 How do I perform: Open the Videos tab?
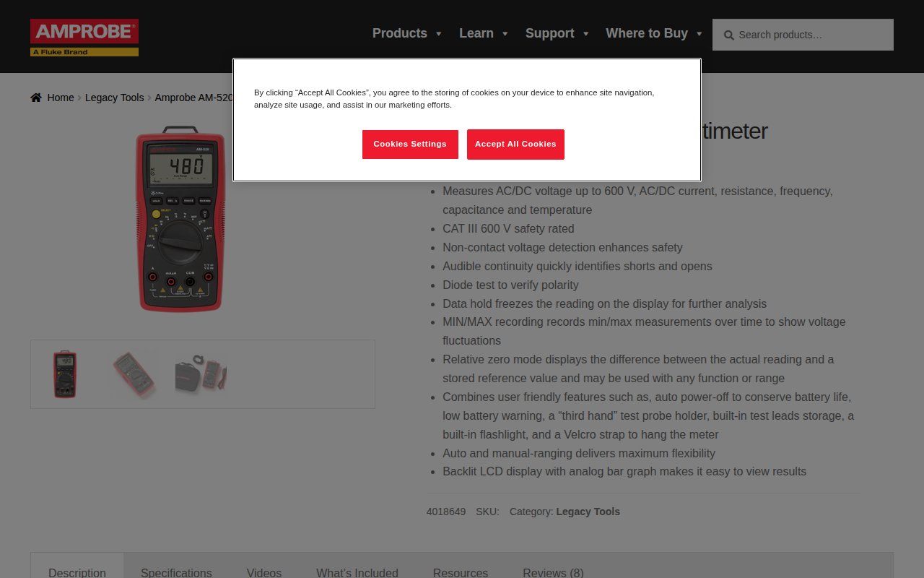point(264,572)
